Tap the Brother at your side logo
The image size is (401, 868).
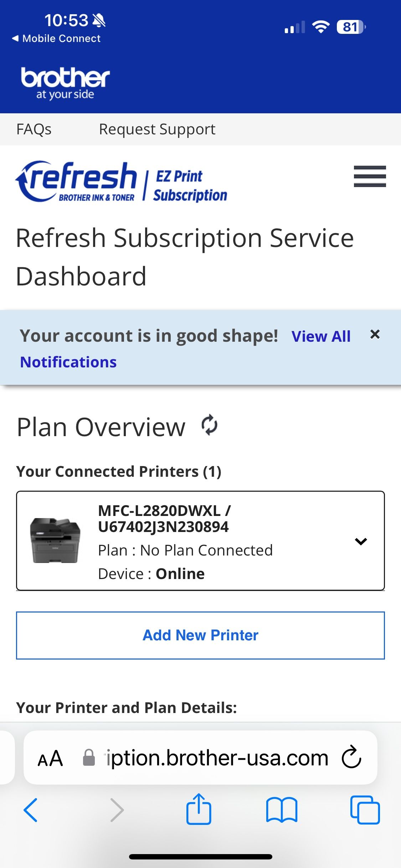coord(65,83)
